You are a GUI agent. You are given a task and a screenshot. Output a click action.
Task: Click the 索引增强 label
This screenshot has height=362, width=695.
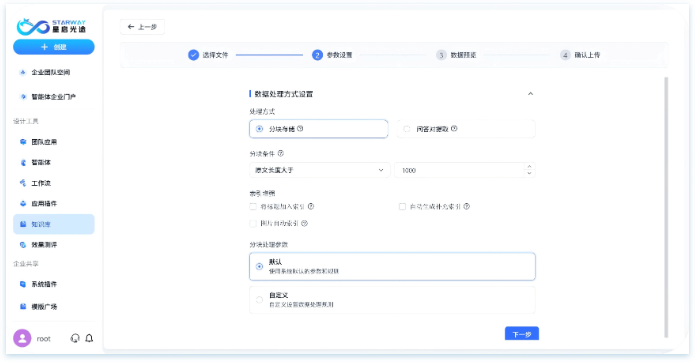point(262,193)
